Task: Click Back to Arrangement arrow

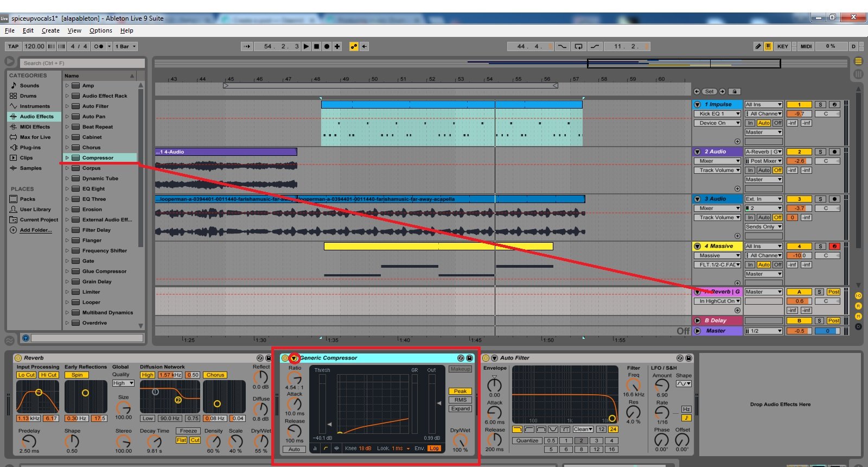Action: click(365, 47)
